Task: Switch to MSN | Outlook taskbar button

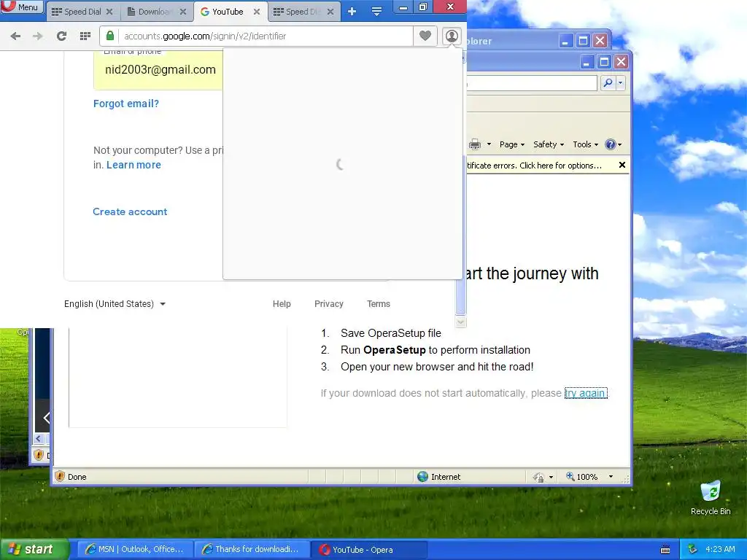Action: click(135, 550)
